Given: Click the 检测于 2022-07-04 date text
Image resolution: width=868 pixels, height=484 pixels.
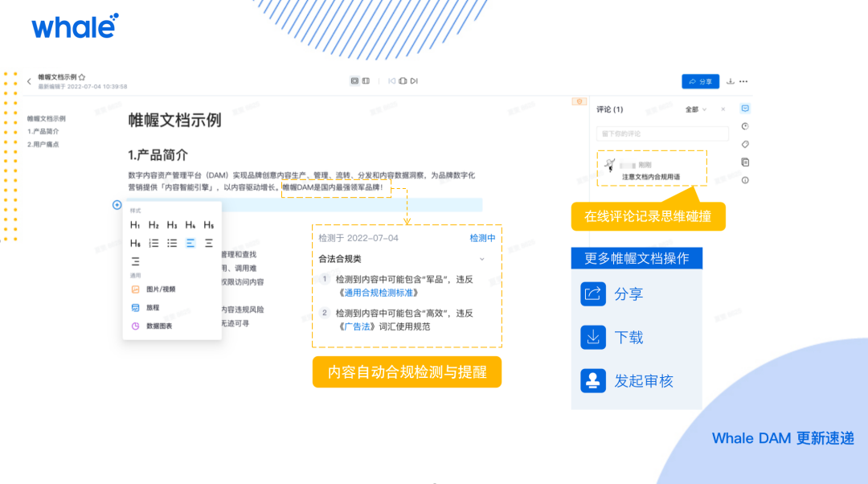Looking at the screenshot, I should (x=358, y=238).
